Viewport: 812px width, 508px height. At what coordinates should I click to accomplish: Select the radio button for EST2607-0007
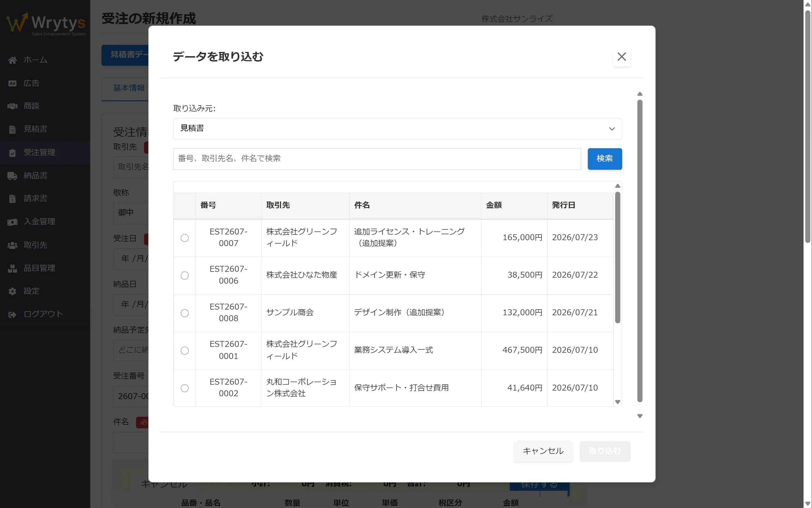point(185,238)
